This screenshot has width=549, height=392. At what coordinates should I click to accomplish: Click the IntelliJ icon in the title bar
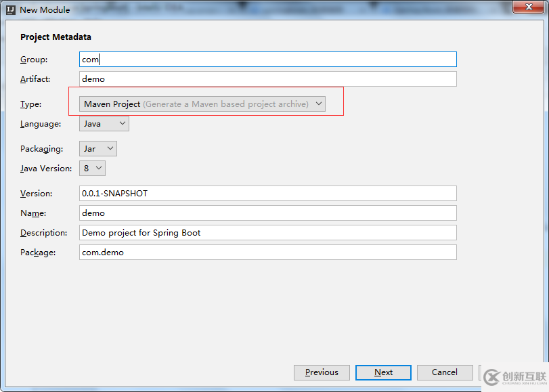pos(11,9)
